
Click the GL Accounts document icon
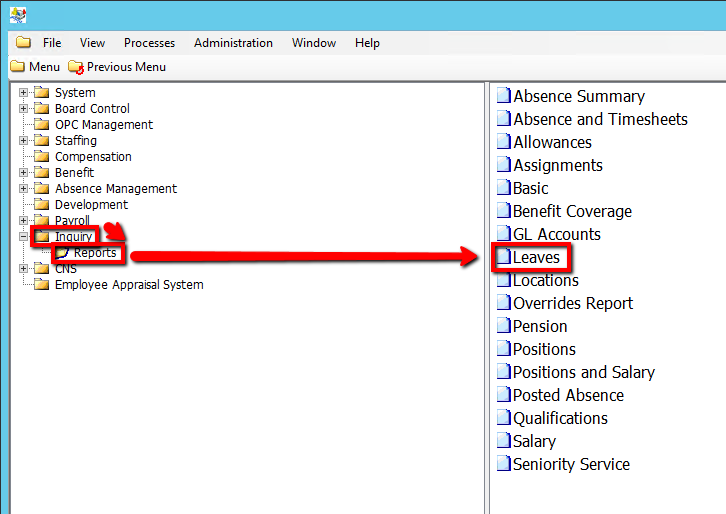(x=504, y=235)
